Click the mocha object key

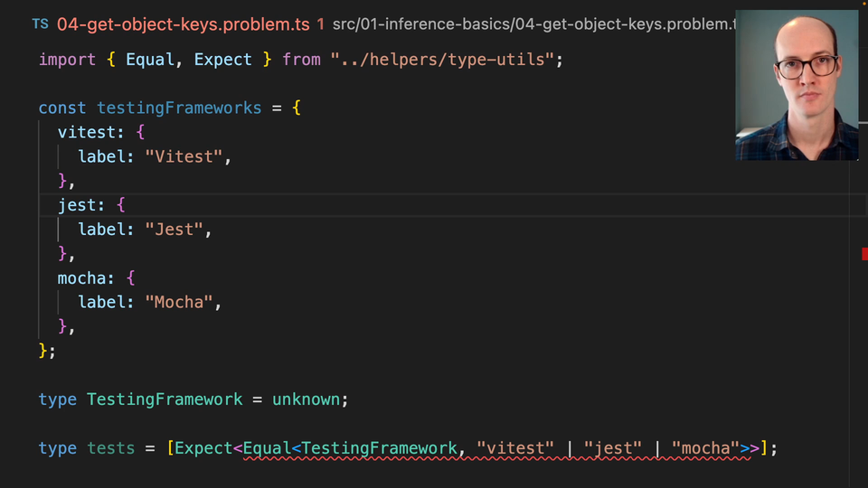(x=82, y=278)
